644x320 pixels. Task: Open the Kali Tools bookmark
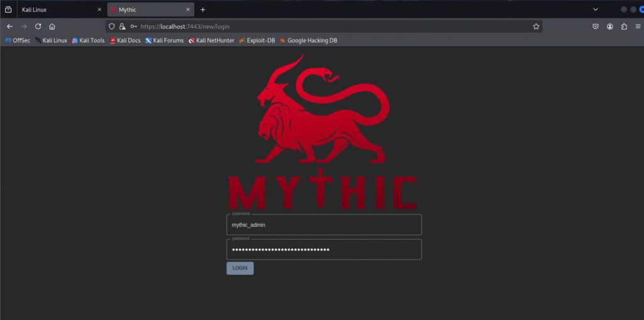point(88,40)
